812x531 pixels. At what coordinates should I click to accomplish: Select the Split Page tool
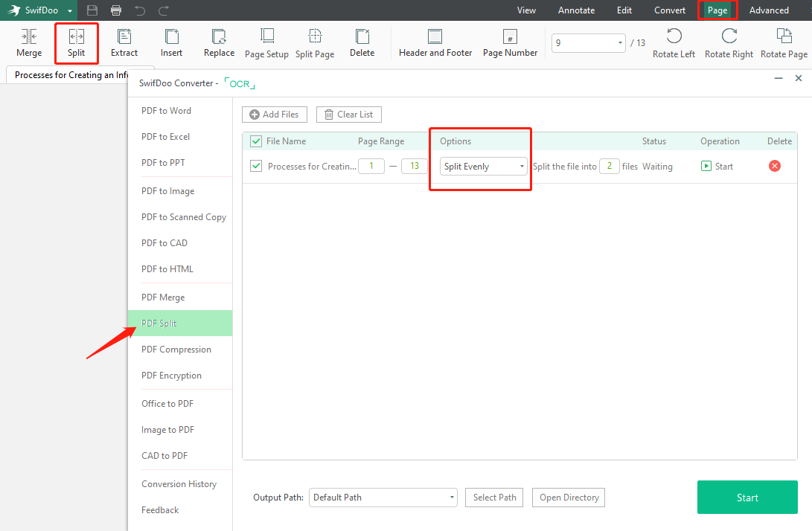pos(315,43)
